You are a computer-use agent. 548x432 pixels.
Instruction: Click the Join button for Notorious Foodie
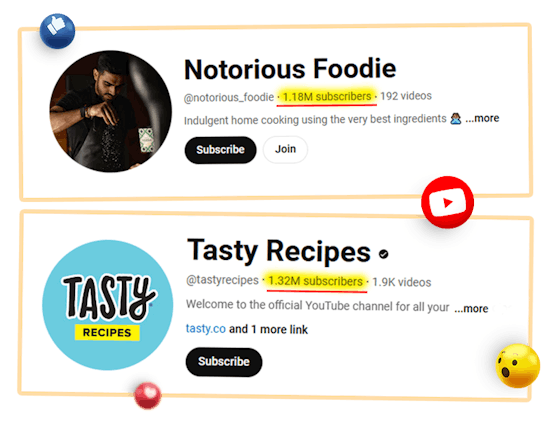285,149
